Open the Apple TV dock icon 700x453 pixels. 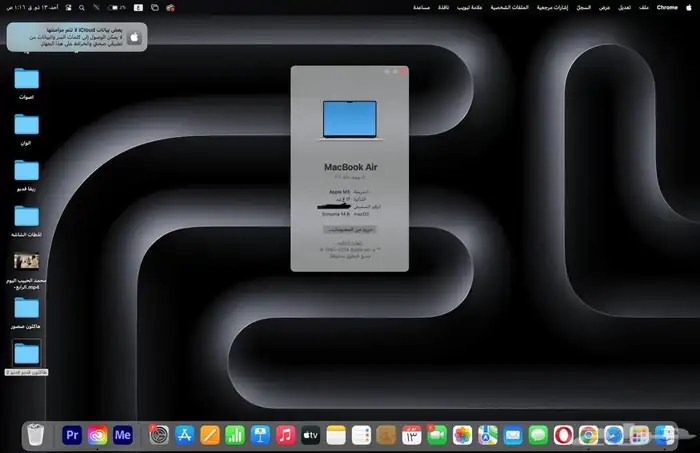pos(310,435)
